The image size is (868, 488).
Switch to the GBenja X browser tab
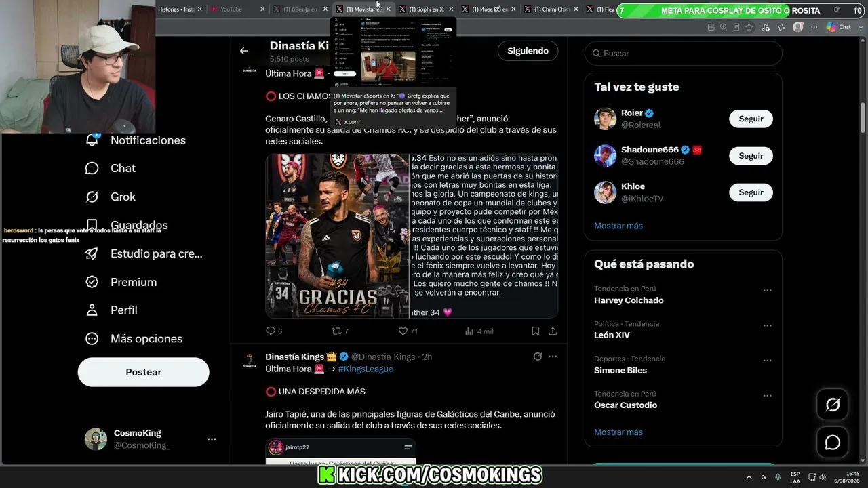300,9
